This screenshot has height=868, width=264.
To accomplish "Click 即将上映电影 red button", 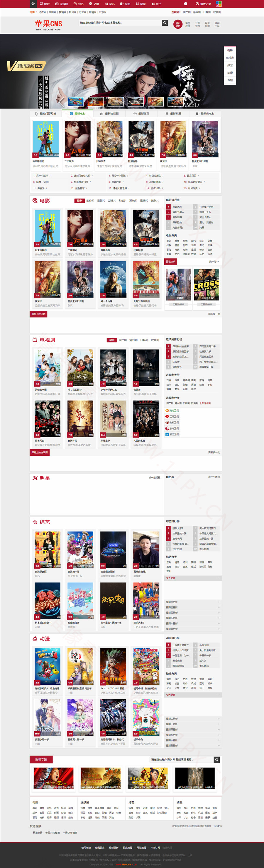I will [x=38, y=314].
